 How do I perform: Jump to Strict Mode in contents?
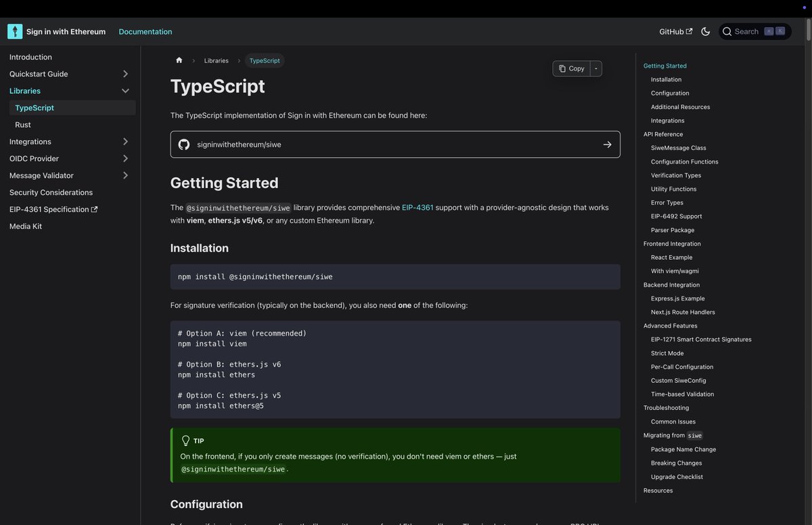point(667,353)
